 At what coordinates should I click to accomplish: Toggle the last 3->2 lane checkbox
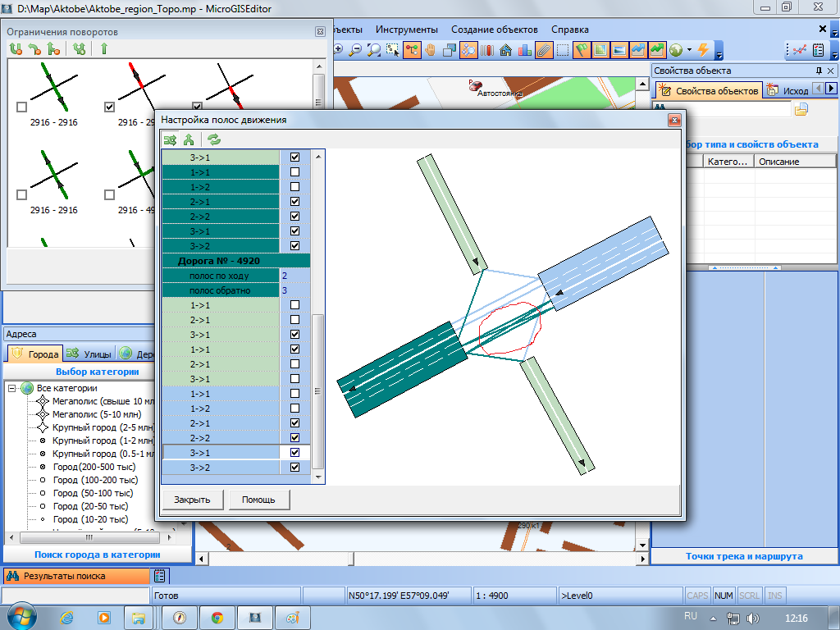tap(294, 468)
